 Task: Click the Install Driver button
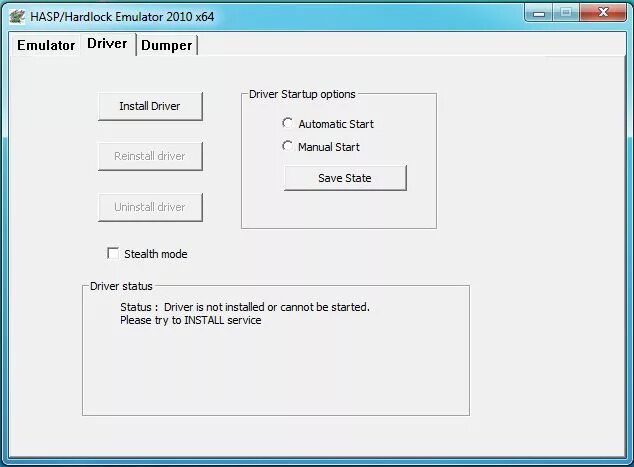150,106
